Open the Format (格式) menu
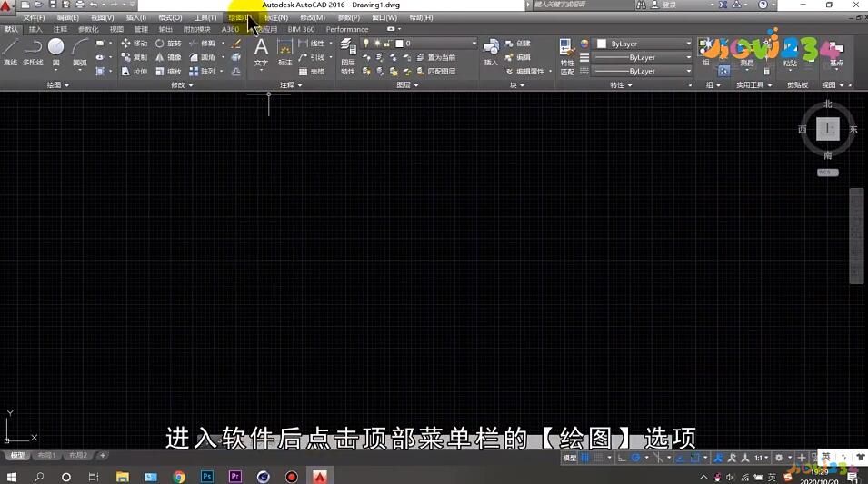This screenshot has height=484, width=868. click(170, 17)
